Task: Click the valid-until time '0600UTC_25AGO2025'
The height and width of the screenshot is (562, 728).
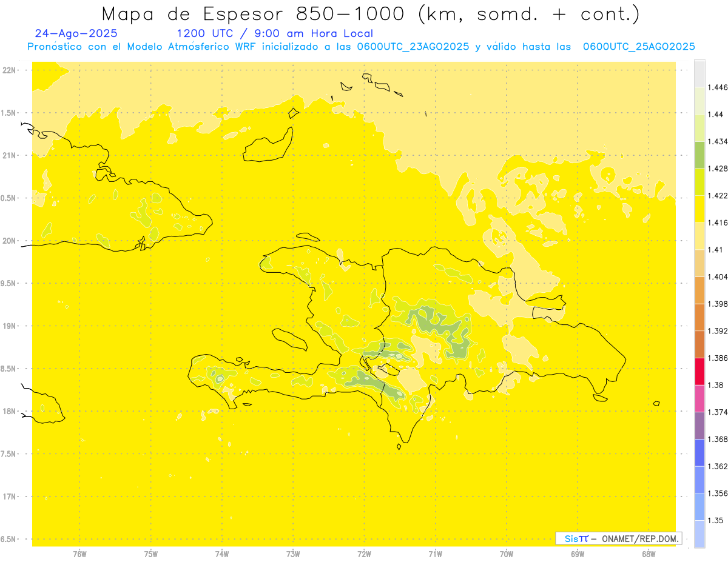Action: [x=638, y=47]
